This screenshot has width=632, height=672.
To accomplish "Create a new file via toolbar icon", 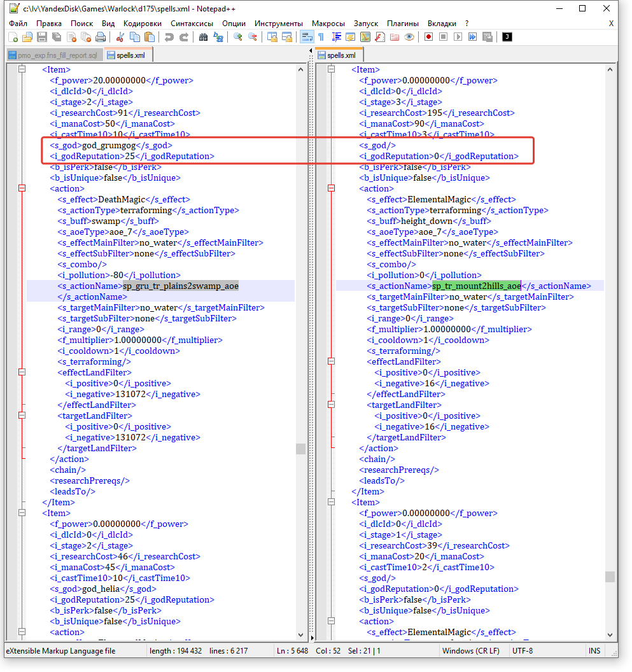I will [x=13, y=38].
